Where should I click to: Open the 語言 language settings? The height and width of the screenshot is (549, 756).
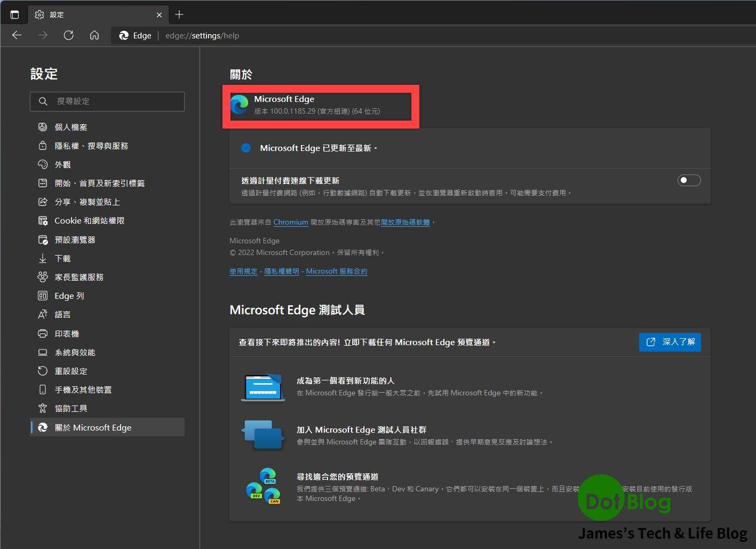(x=62, y=314)
